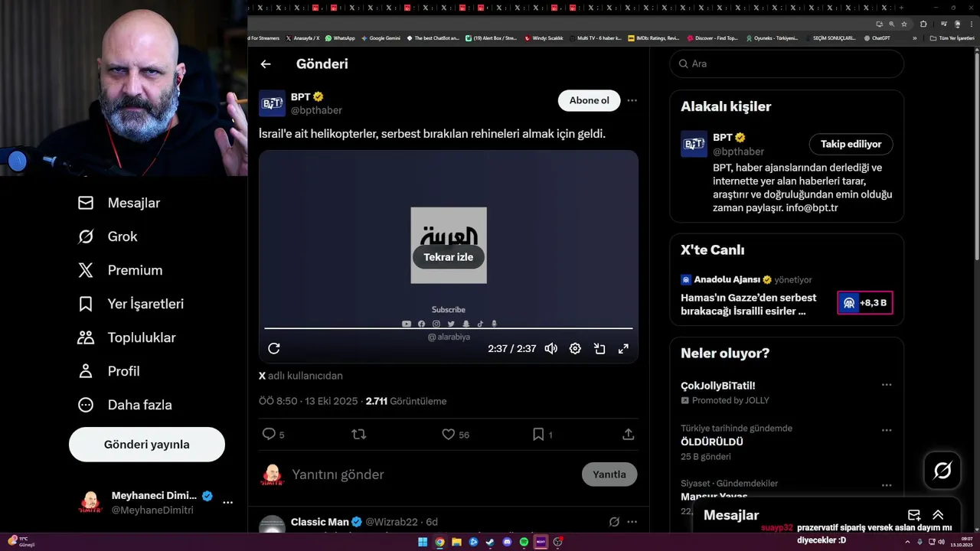The image size is (980, 551).
Task: Open Grok from the sidebar
Action: click(108, 236)
